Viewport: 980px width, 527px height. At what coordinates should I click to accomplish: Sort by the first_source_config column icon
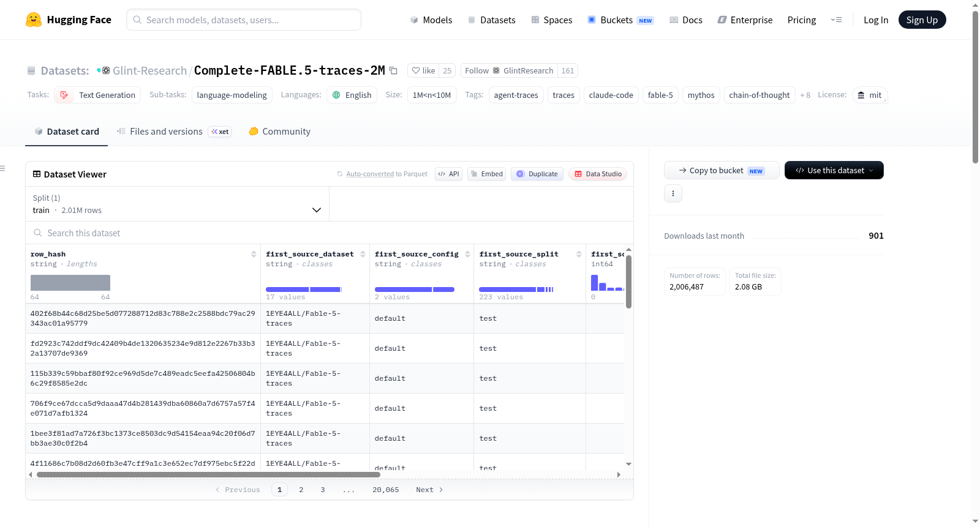[467, 254]
